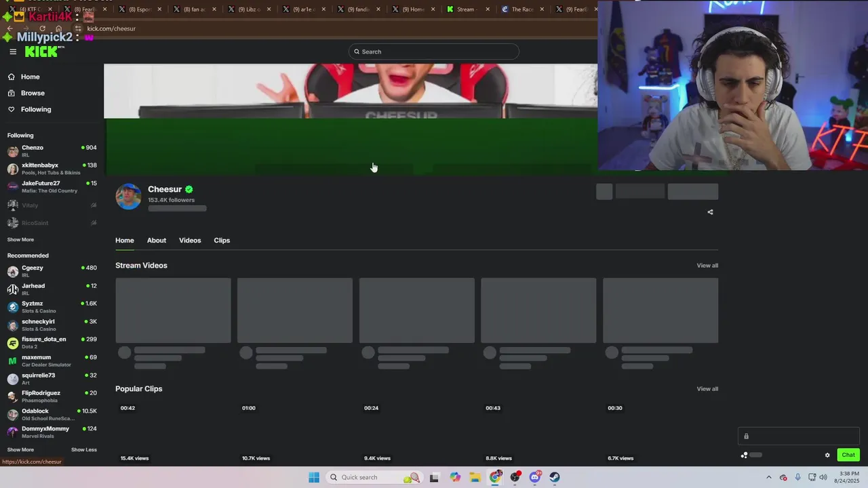View all Stream Videos
Image resolution: width=868 pixels, height=488 pixels.
pyautogui.click(x=707, y=266)
